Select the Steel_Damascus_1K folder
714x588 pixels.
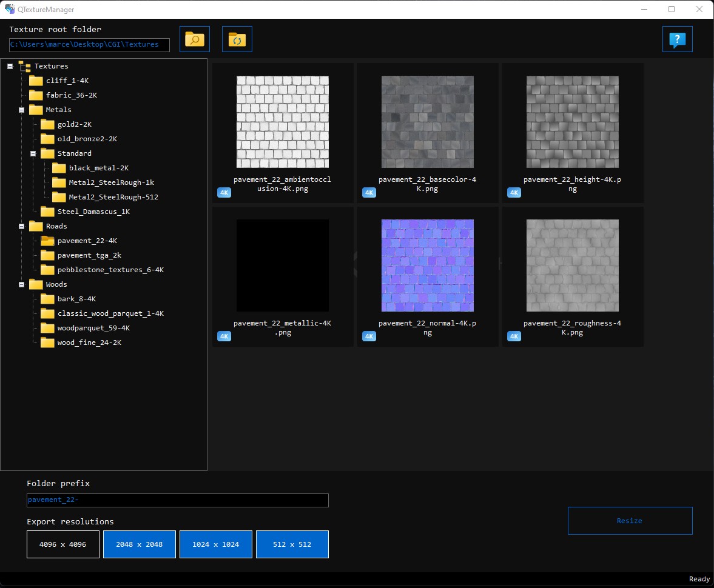click(93, 212)
